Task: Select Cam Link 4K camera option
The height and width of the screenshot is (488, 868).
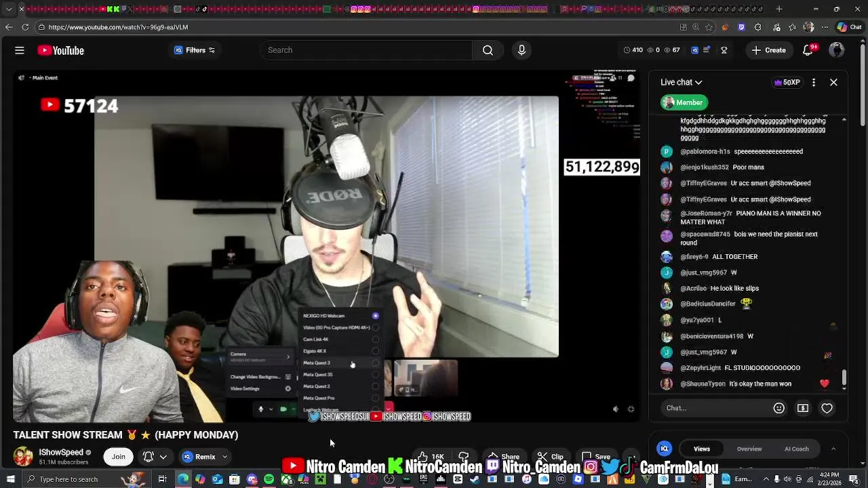Action: [x=340, y=339]
